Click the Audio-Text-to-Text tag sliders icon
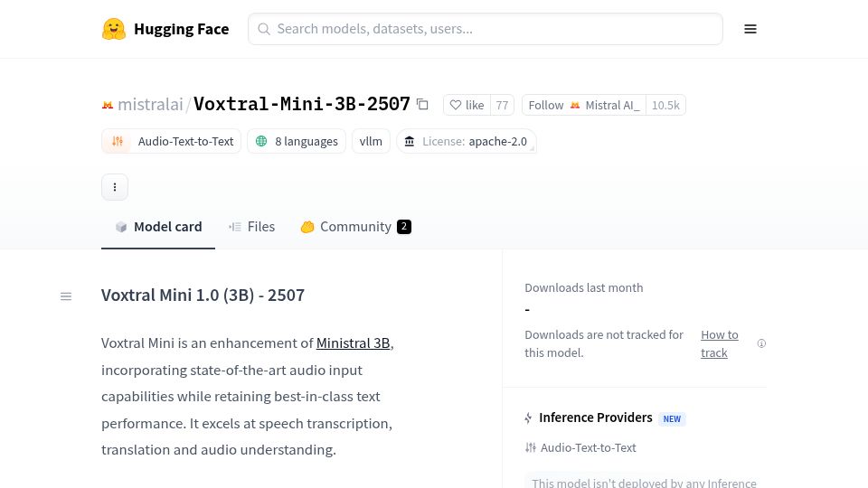 click(118, 141)
